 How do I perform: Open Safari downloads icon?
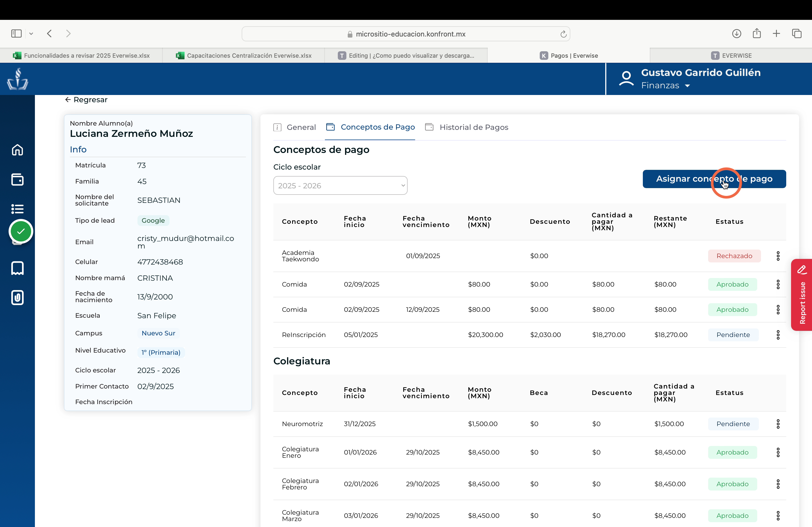pos(737,33)
